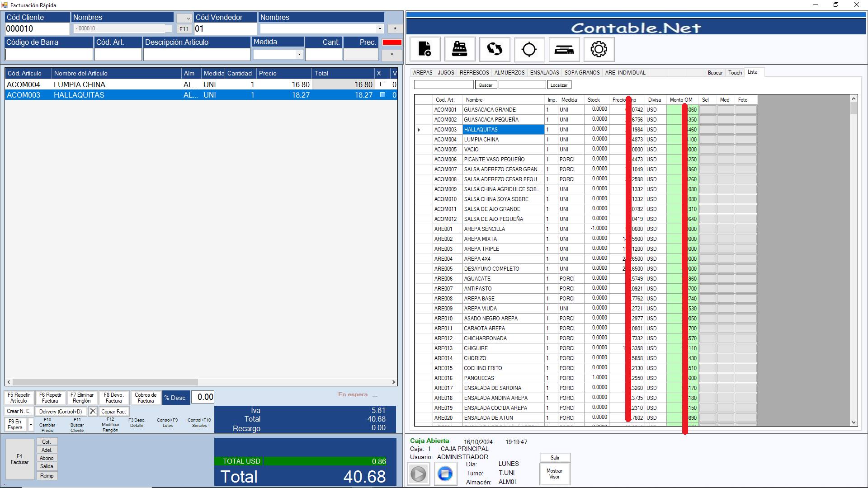Click the horizontal scrollbar under the invoice grid
The height and width of the screenshot is (488, 868).
click(105, 382)
